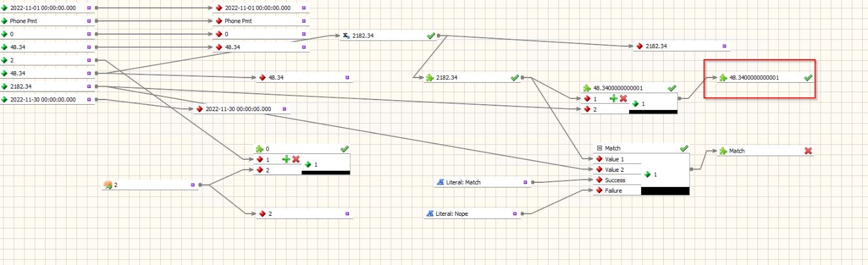Select source field 2022-11-01 00:00:00.000 with green icon
The image size is (868, 265).
tap(47, 8)
